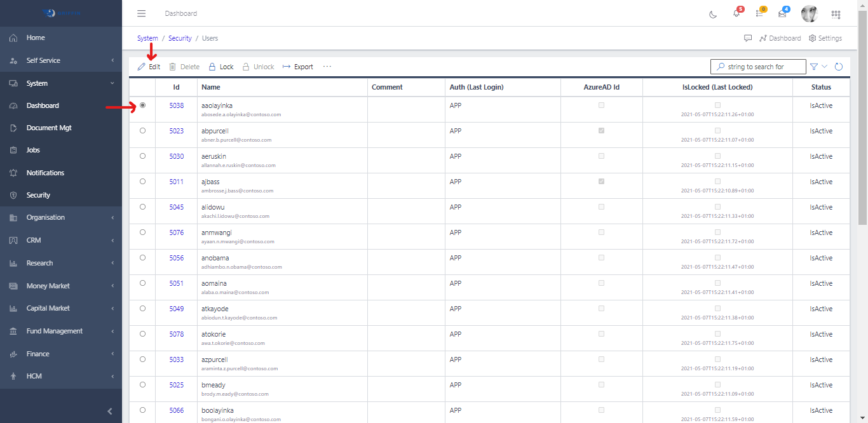Select radio button for user abpurcell
868x423 pixels.
142,131
